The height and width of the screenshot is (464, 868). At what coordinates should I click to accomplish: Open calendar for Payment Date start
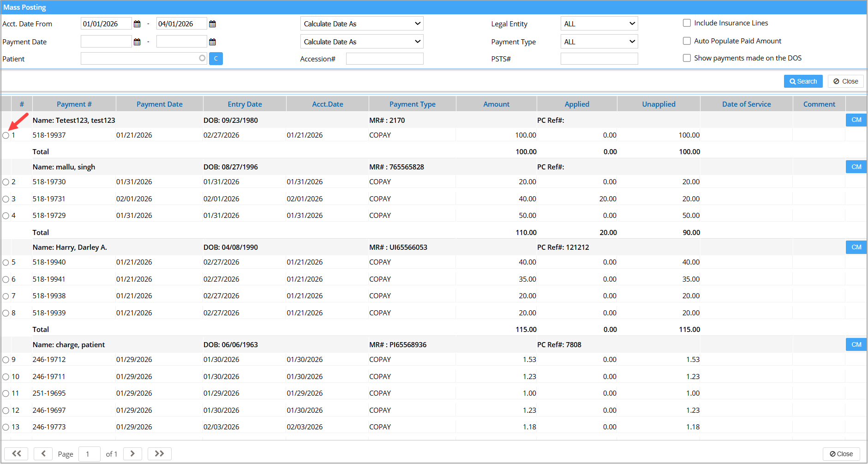tap(137, 42)
